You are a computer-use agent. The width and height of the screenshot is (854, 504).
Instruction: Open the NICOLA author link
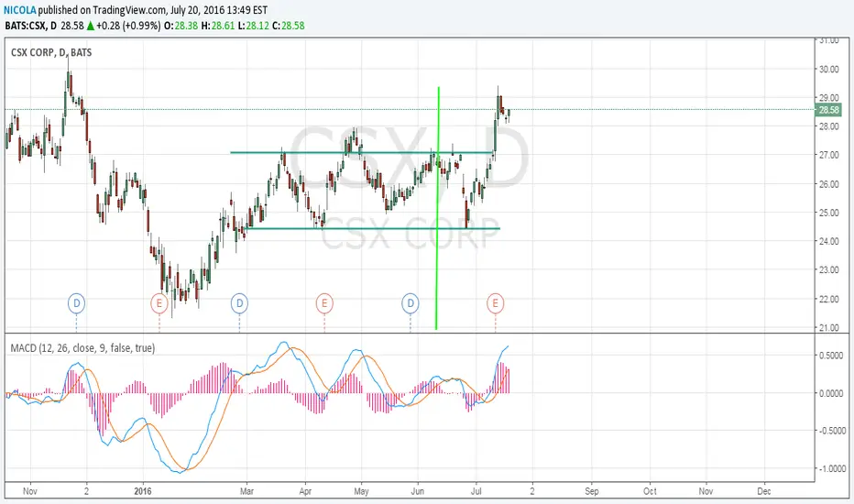tap(20, 10)
